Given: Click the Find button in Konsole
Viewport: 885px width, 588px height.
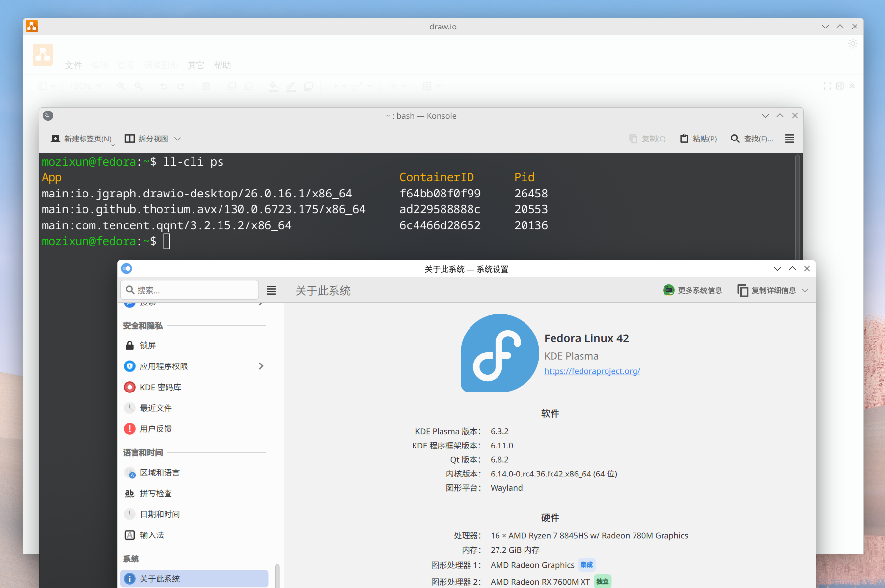Looking at the screenshot, I should tap(751, 139).
